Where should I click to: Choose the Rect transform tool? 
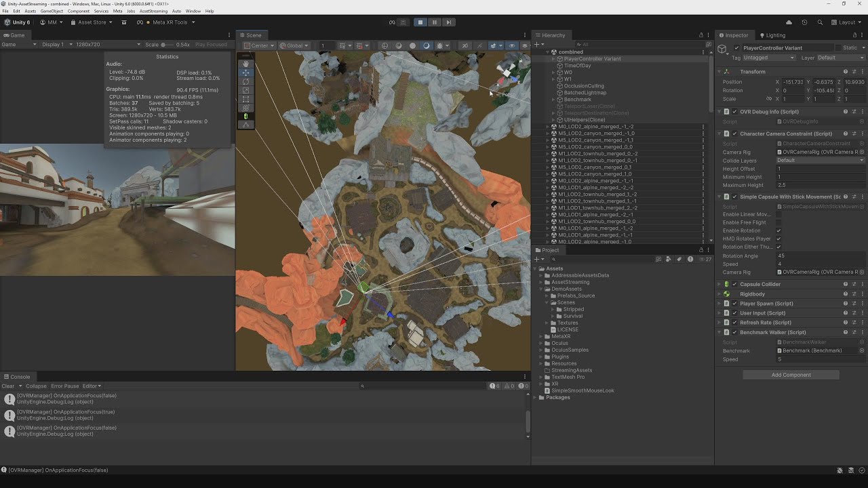[x=245, y=99]
